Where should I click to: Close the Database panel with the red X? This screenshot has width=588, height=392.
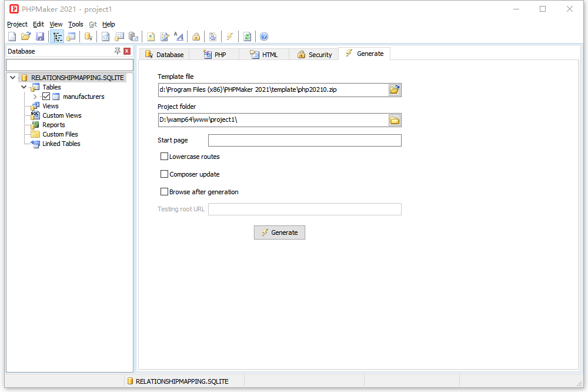pyautogui.click(x=127, y=51)
